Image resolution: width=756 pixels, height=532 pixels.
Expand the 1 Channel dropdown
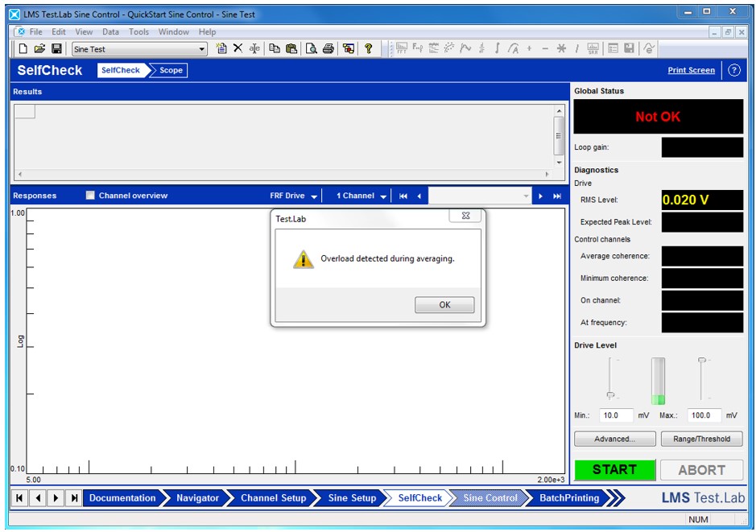click(383, 196)
